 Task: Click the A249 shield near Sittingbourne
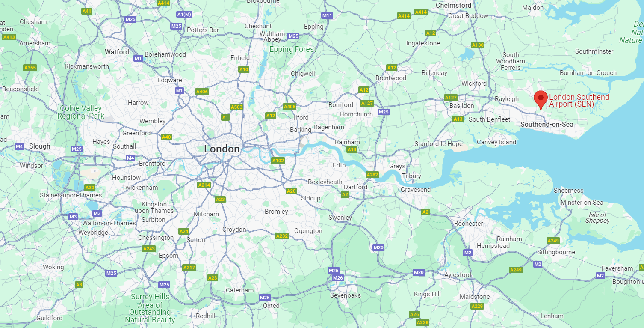553,241
